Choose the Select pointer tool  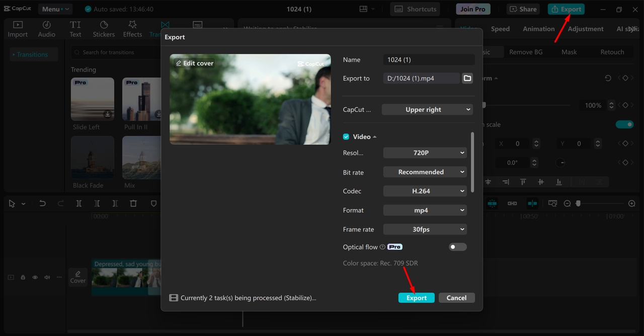[x=12, y=203]
